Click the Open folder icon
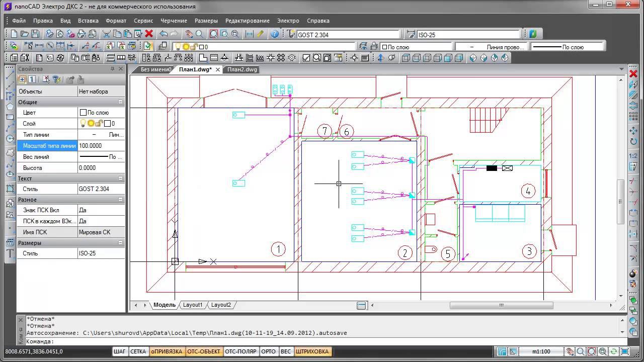The image size is (644, 362). (x=25, y=34)
